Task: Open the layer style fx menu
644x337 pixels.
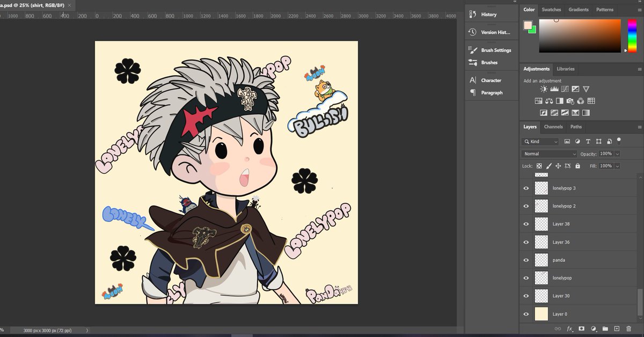Action: coord(570,329)
